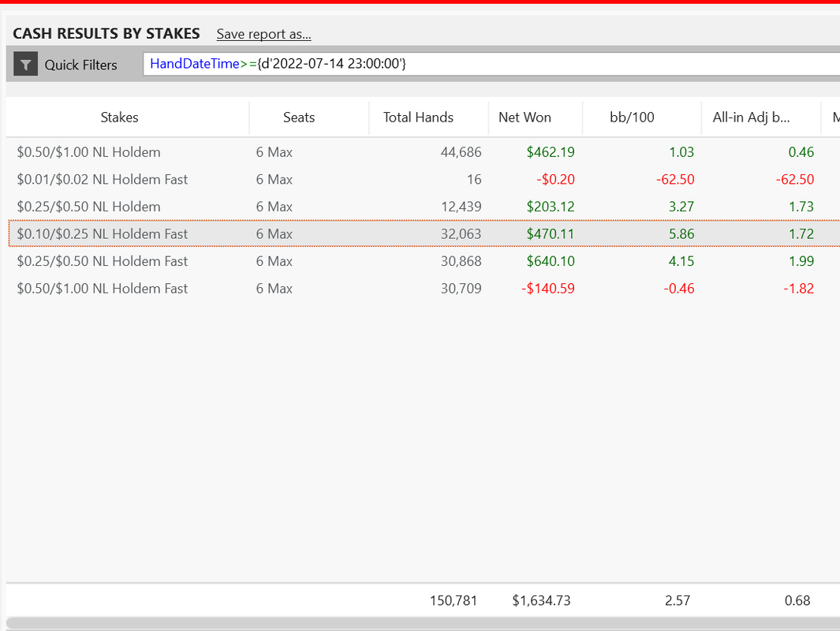Click the $640.10 net won value
The width and height of the screenshot is (840, 631).
pyautogui.click(x=551, y=261)
